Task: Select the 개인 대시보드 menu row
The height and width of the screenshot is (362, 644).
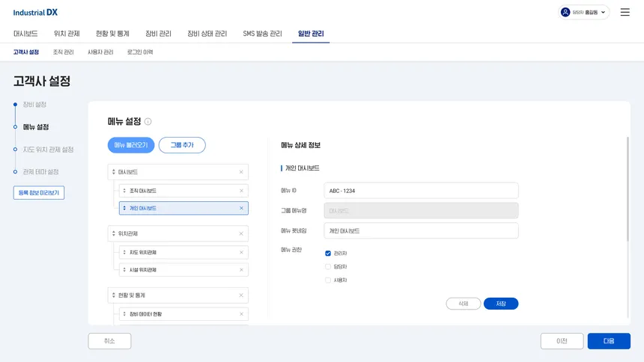Action: point(183,208)
